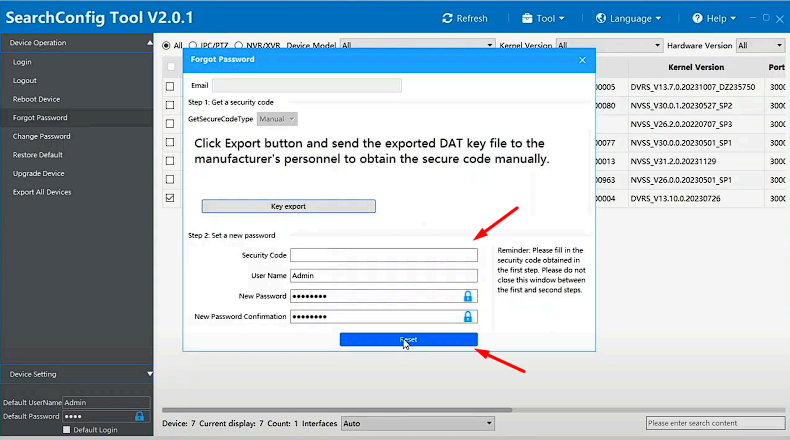The image size is (790, 440).
Task: Click the horizontal scrollbar under device list
Action: pos(400,409)
